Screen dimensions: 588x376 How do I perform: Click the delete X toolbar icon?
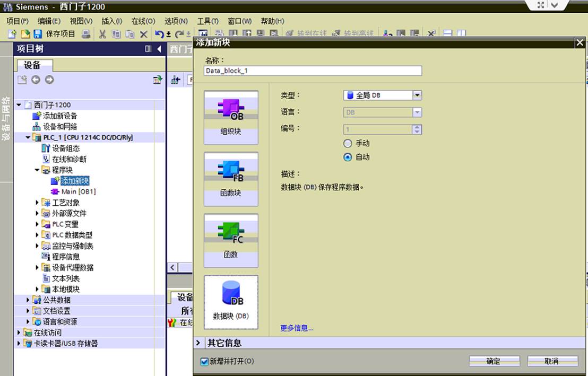tap(144, 34)
